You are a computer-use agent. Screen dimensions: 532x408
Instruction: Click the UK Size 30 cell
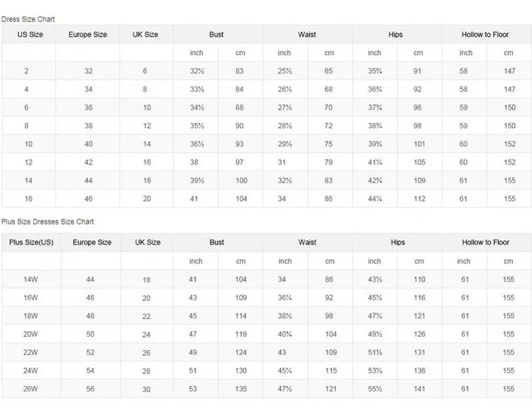(146, 389)
